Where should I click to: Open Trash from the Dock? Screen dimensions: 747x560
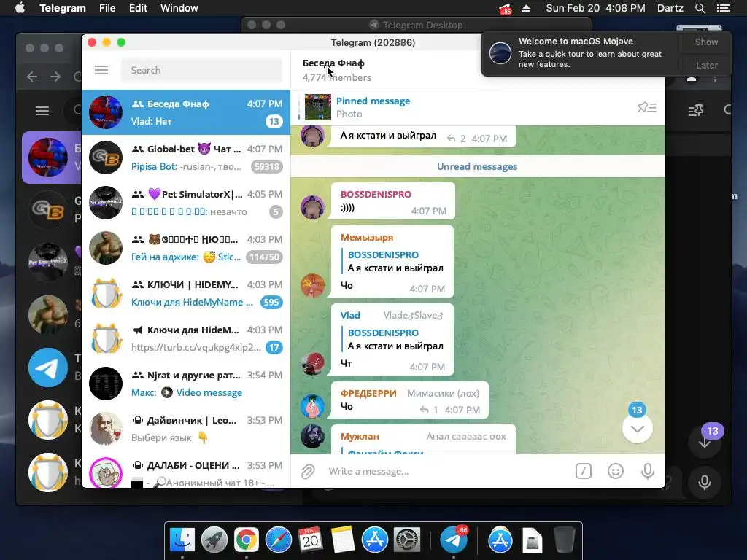(x=565, y=540)
